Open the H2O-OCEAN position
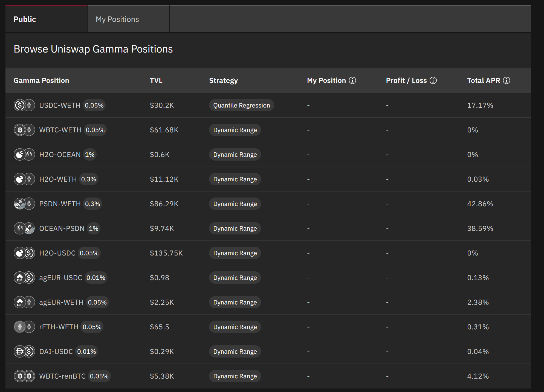 click(x=268, y=155)
